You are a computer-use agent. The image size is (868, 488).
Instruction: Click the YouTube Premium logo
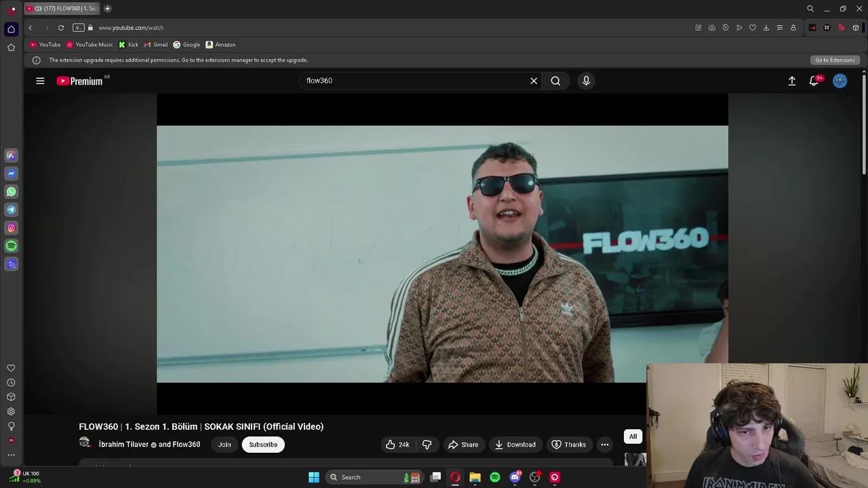80,81
